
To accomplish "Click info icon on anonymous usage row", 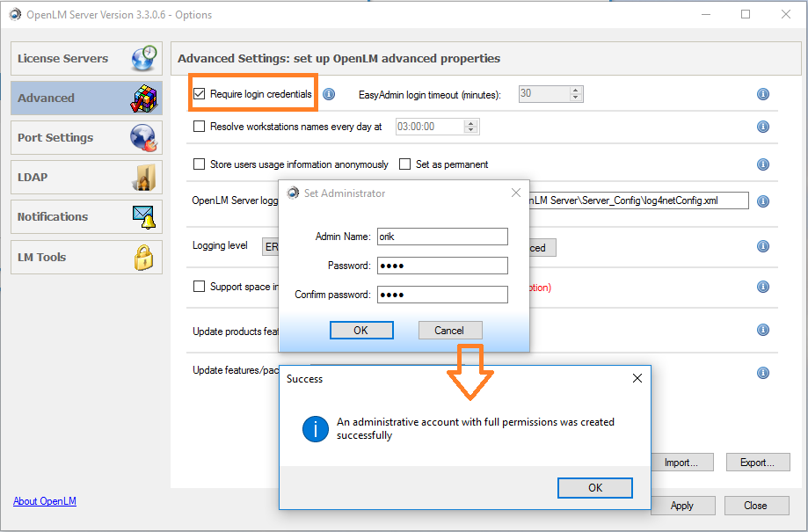I will pos(763,164).
